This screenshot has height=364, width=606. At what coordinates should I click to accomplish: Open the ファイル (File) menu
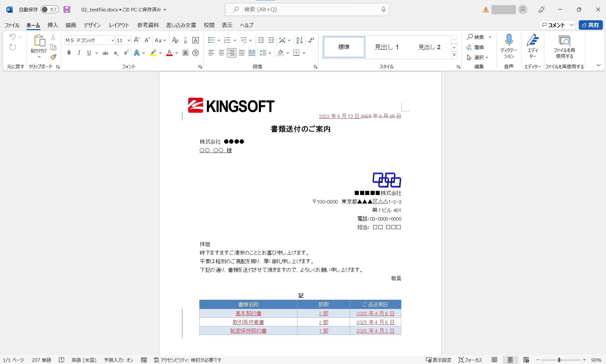pyautogui.click(x=12, y=25)
